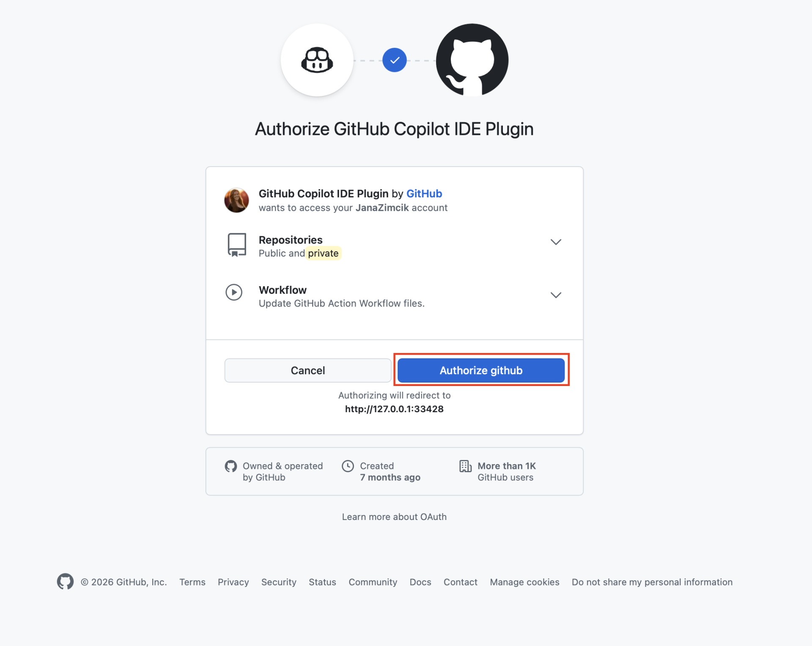Click Manage cookies in the footer
The width and height of the screenshot is (812, 646).
click(524, 582)
